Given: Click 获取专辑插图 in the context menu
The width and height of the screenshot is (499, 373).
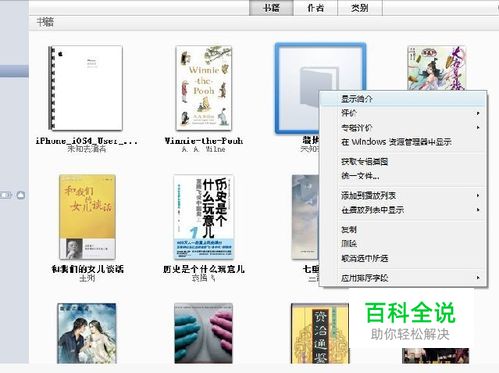Looking at the screenshot, I should (x=403, y=162).
